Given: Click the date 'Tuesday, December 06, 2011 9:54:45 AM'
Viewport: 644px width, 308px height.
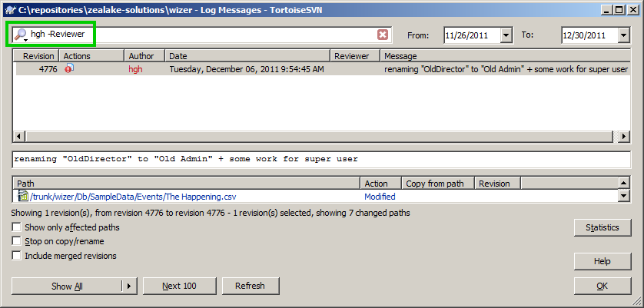Looking at the screenshot, I should [247, 69].
